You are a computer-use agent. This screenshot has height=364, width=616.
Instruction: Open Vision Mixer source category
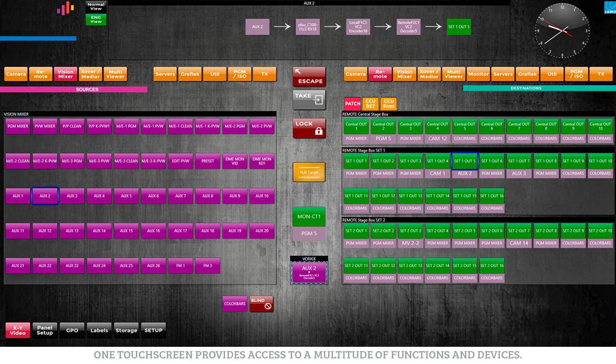point(65,74)
